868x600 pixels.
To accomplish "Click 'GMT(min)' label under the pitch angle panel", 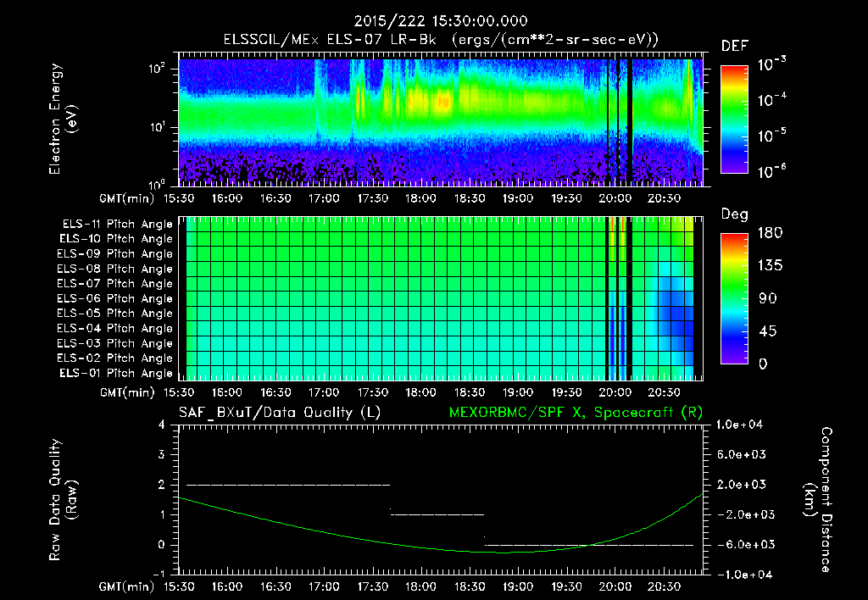I will pyautogui.click(x=127, y=392).
